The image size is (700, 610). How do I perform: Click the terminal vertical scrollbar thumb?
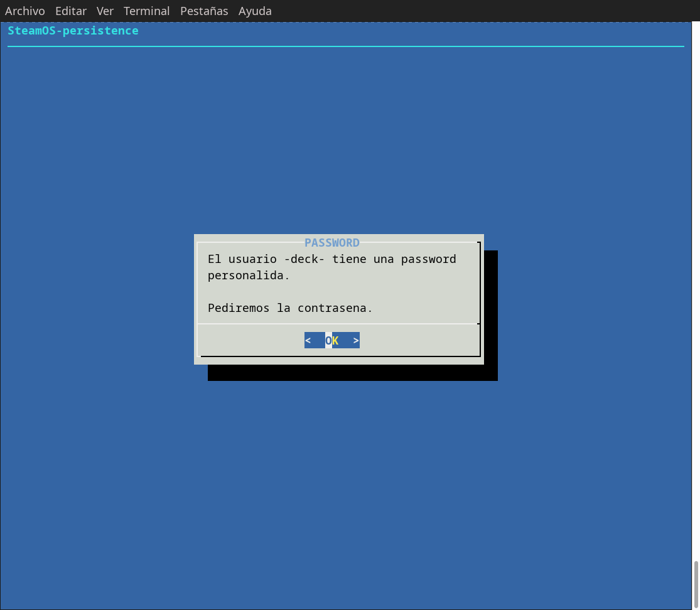click(x=696, y=584)
